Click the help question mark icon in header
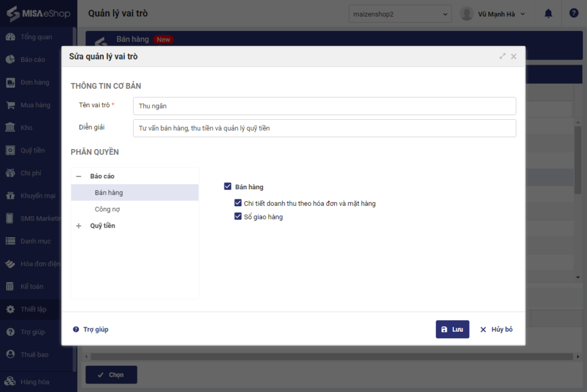This screenshot has height=392, width=587. 573,13
